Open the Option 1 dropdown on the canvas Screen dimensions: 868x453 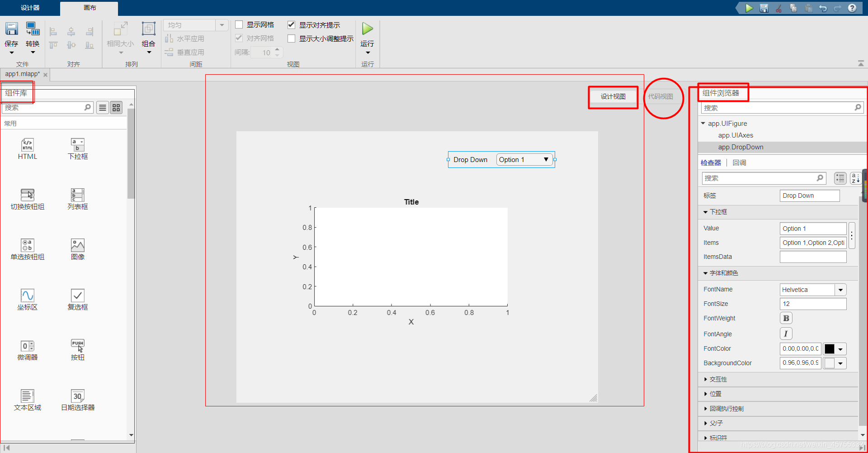[x=546, y=159]
